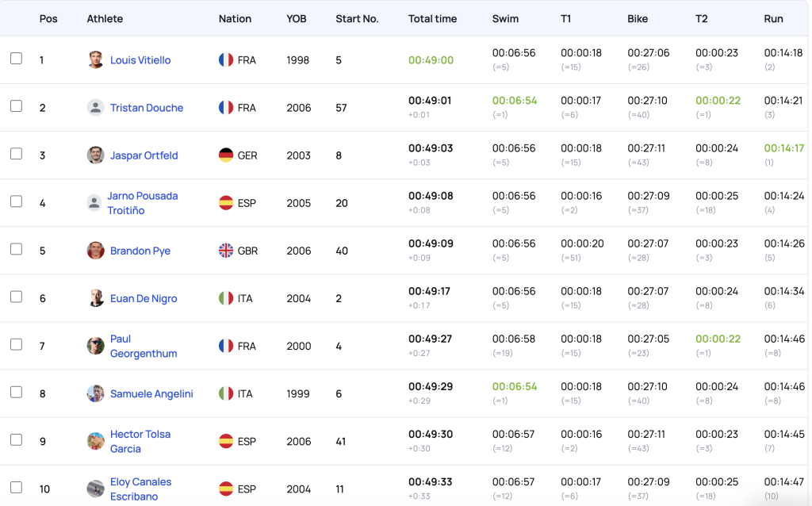Viewport: 812px width, 506px height.
Task: Open Paul Georgenthum's athlete link
Action: coord(144,346)
